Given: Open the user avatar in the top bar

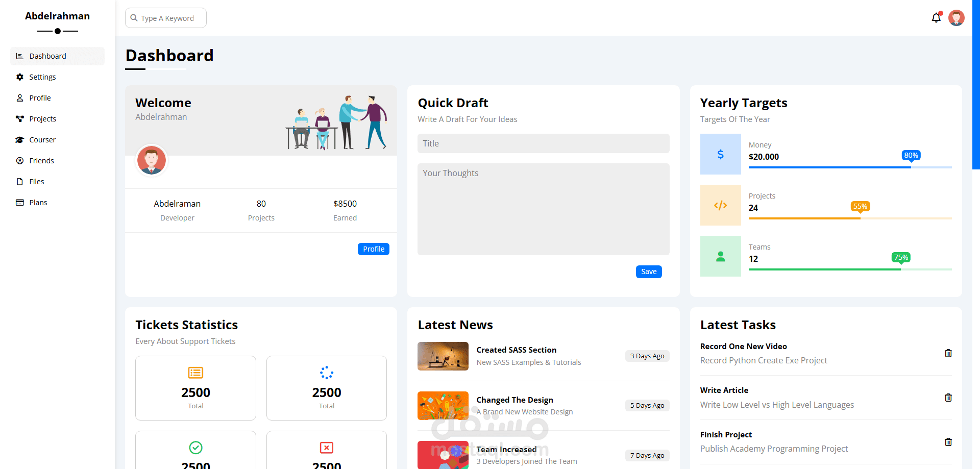Looking at the screenshot, I should [x=957, y=17].
